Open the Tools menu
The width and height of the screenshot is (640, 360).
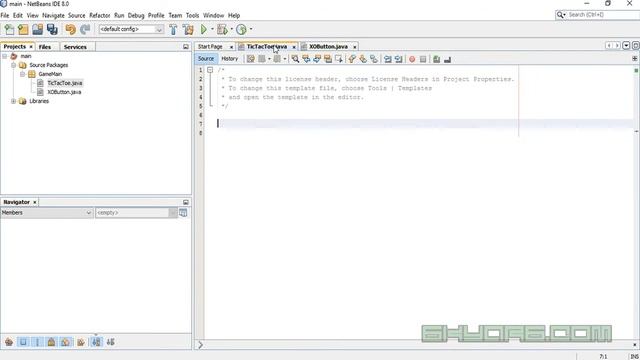click(x=192, y=16)
